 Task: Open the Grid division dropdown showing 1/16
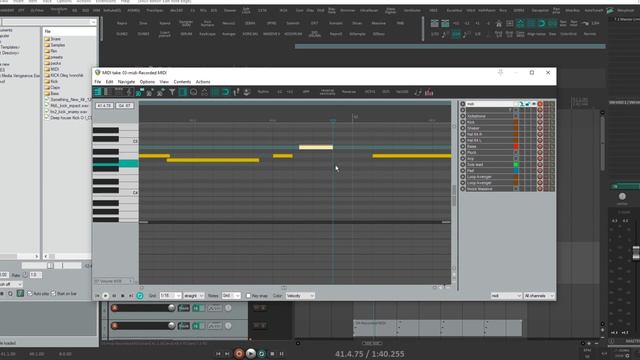click(170, 296)
